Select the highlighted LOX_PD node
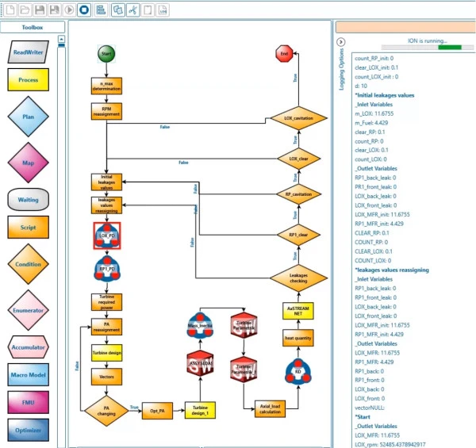Image resolution: width=476 pixels, height=448 pixels. (107, 235)
